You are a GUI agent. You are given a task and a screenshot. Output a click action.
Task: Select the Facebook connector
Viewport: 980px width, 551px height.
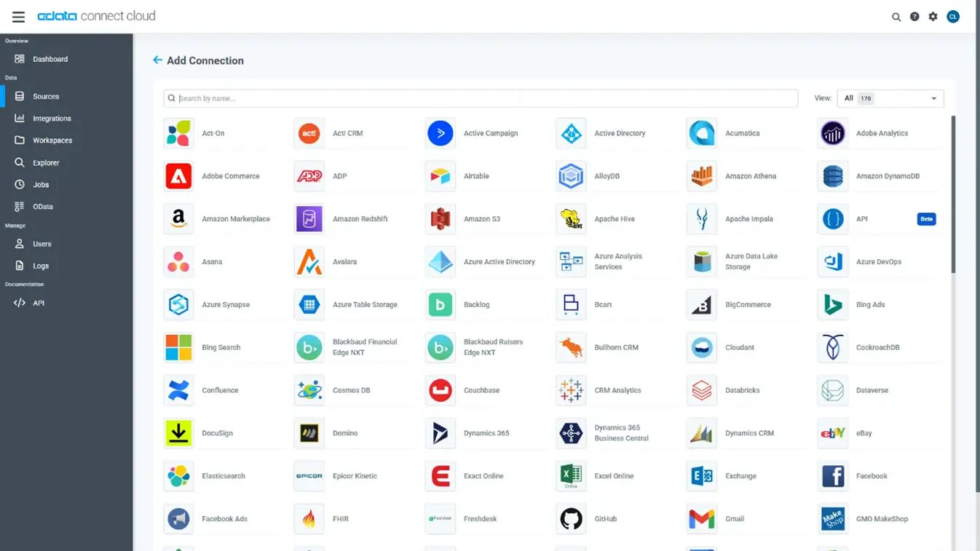(833, 475)
